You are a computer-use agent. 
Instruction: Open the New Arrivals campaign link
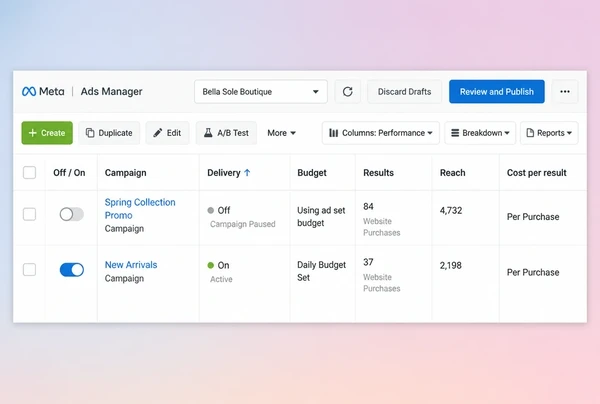point(131,265)
